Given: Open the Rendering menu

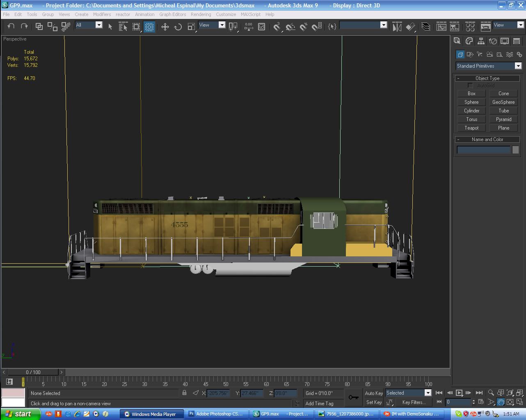Looking at the screenshot, I should coord(201,14).
